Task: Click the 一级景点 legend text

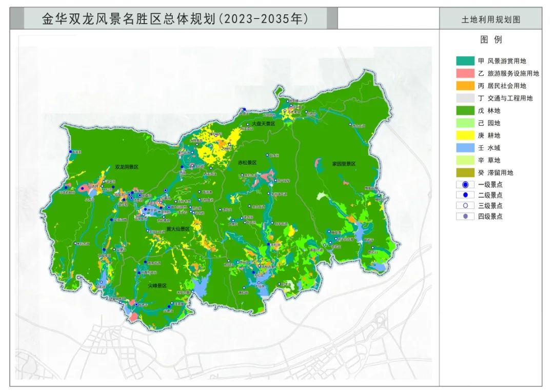Action: pos(490,185)
